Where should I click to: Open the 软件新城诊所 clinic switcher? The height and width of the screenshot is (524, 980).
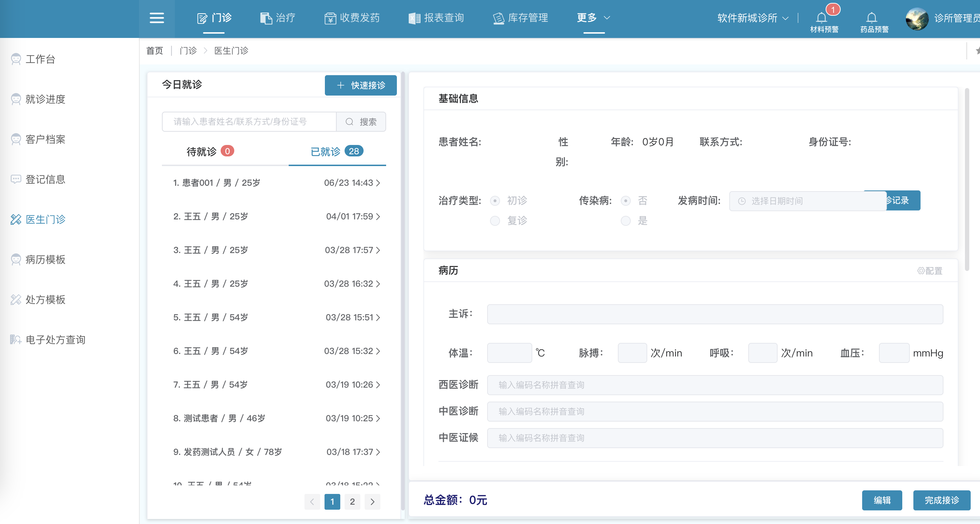(752, 18)
